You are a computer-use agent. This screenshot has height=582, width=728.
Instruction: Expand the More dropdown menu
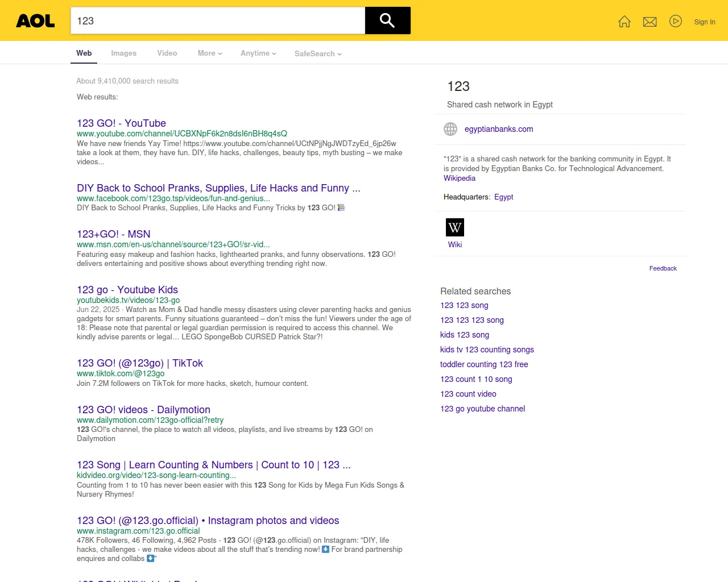point(209,53)
